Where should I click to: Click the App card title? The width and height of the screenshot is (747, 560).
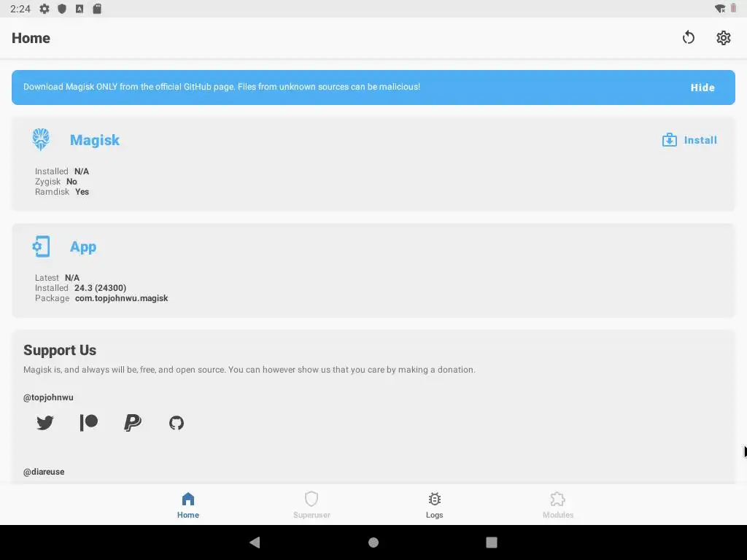pos(83,246)
